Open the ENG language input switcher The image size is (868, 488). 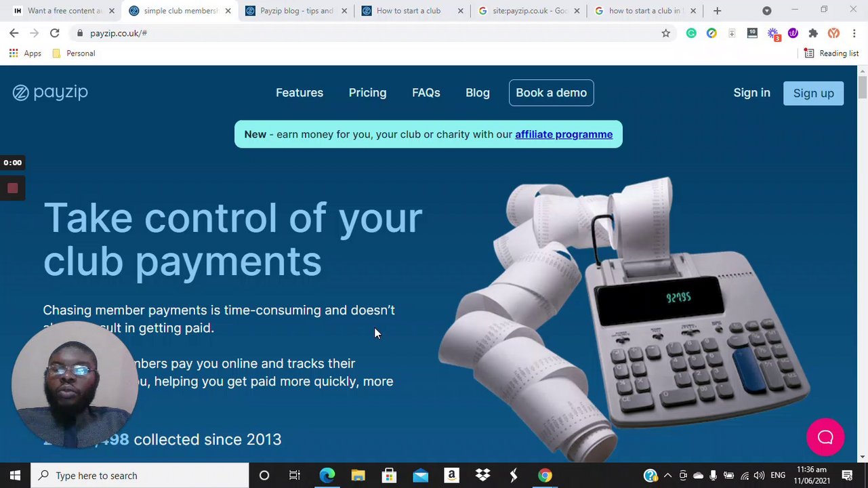point(778,475)
